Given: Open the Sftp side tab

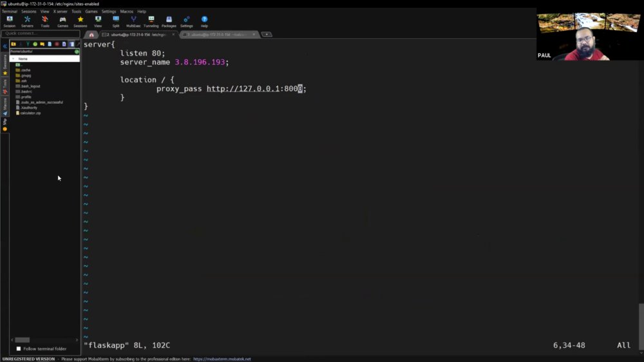Looking at the screenshot, I should coord(5,124).
